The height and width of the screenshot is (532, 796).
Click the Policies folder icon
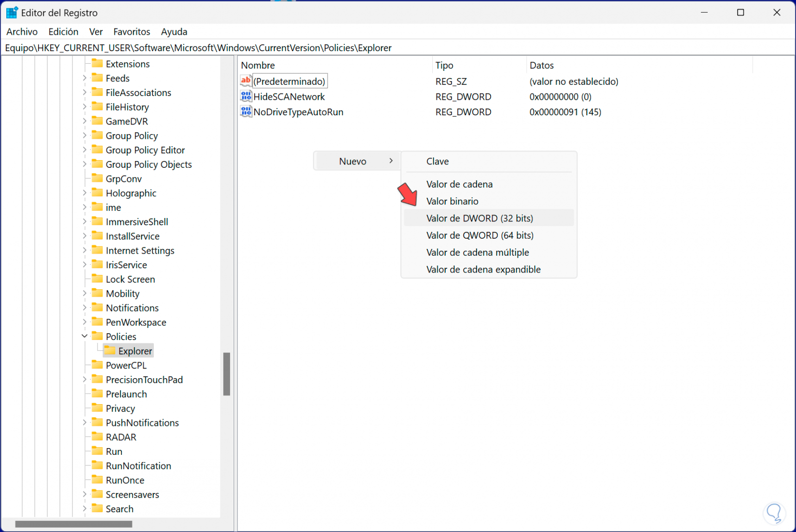pyautogui.click(x=97, y=336)
